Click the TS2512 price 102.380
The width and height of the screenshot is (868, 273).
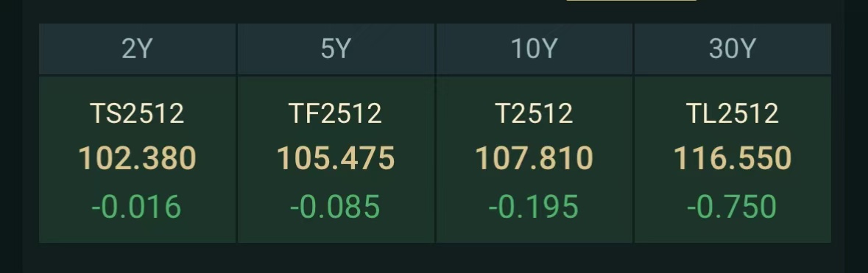click(137, 158)
